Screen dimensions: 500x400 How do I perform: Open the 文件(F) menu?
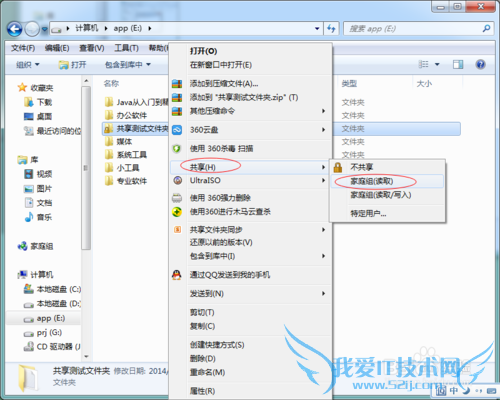23,48
